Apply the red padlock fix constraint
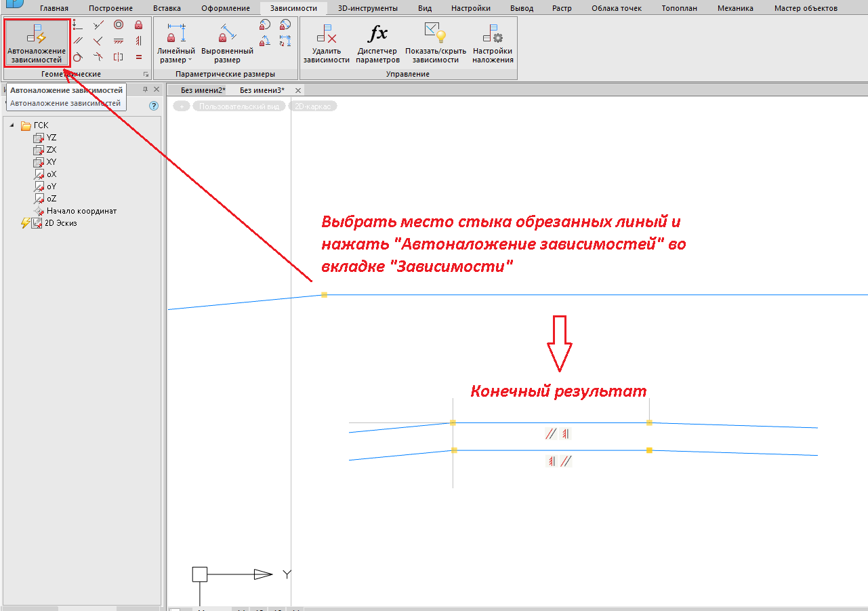The width and height of the screenshot is (868, 611). (x=138, y=25)
